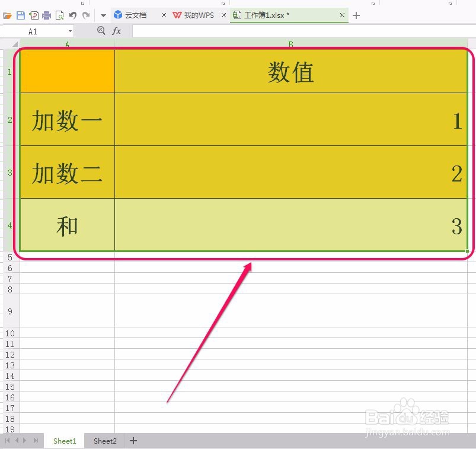The height and width of the screenshot is (449, 476).
Task: Undo the last action
Action: [x=72, y=15]
